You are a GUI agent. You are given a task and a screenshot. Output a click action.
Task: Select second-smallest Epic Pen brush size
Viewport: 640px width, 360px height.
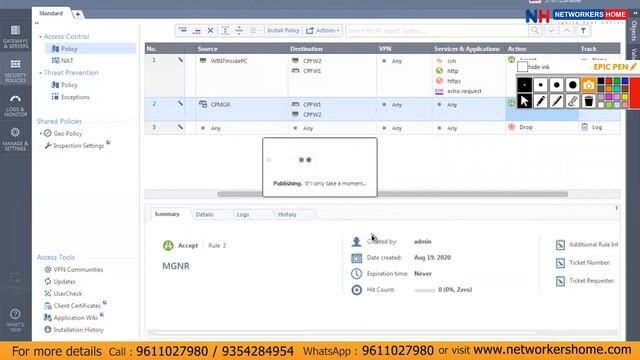pos(540,85)
